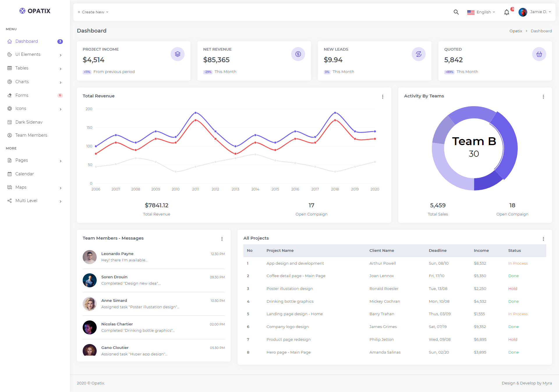Click the OPATIX logo
Screen dimensions: 559x392
pos(35,11)
